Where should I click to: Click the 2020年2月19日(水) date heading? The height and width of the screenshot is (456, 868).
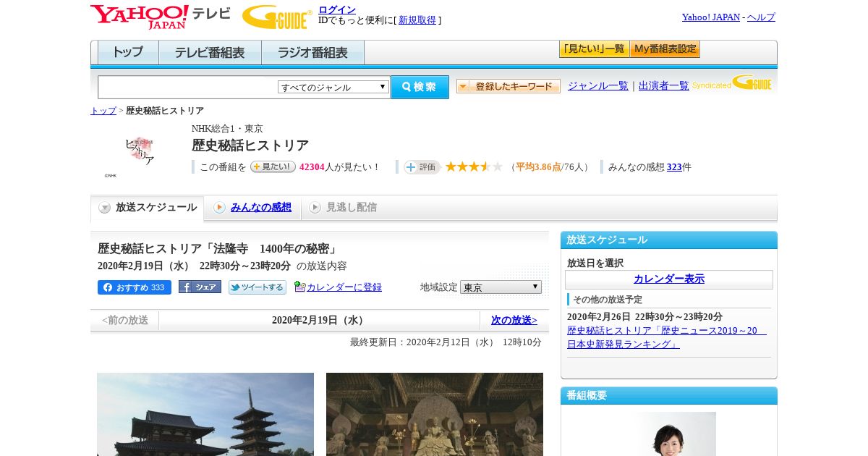[320, 320]
